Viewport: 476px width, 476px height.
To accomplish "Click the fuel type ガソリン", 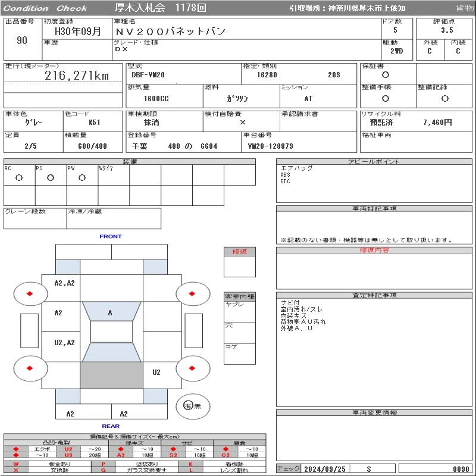I will pyautogui.click(x=237, y=98).
